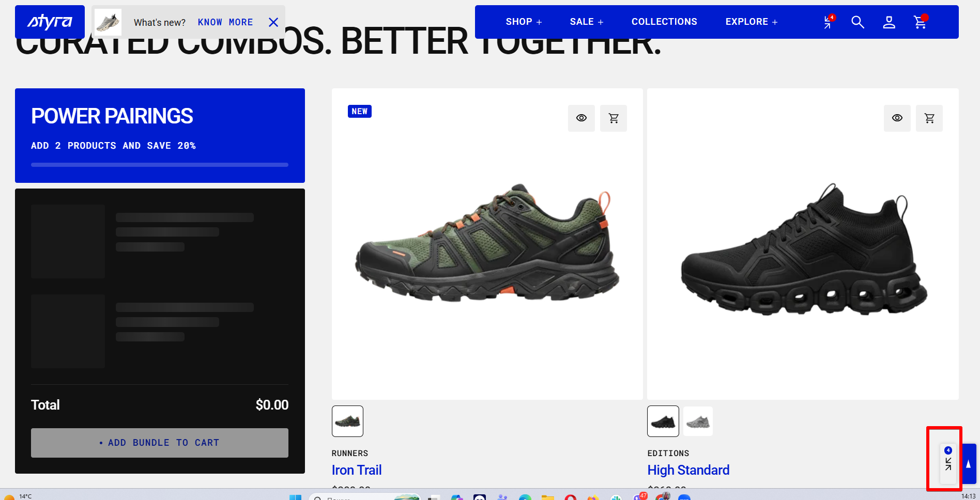Open the COLLECTIONS menu item

click(x=664, y=22)
